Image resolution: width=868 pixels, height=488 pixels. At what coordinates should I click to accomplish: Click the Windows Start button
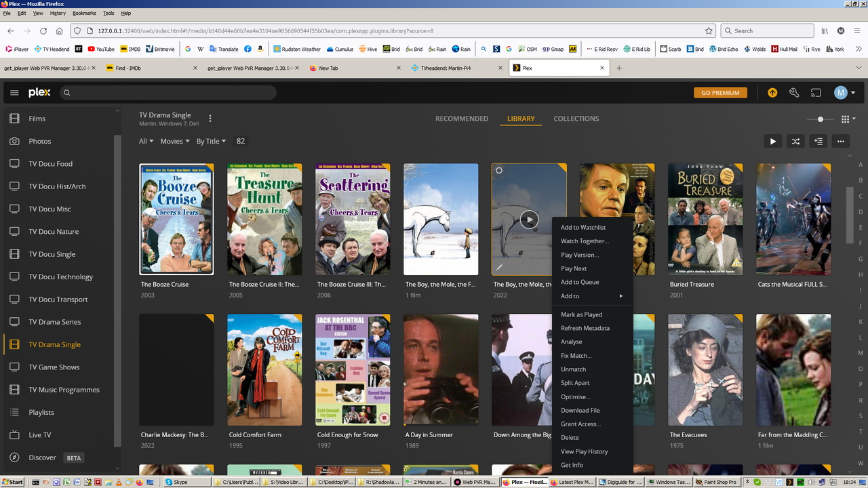click(13, 482)
